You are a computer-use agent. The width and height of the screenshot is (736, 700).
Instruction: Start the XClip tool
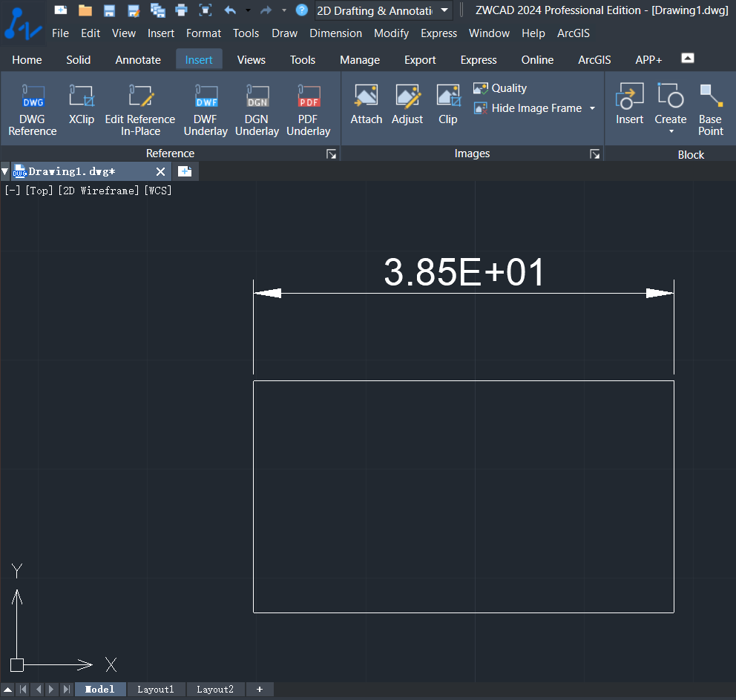click(x=82, y=105)
